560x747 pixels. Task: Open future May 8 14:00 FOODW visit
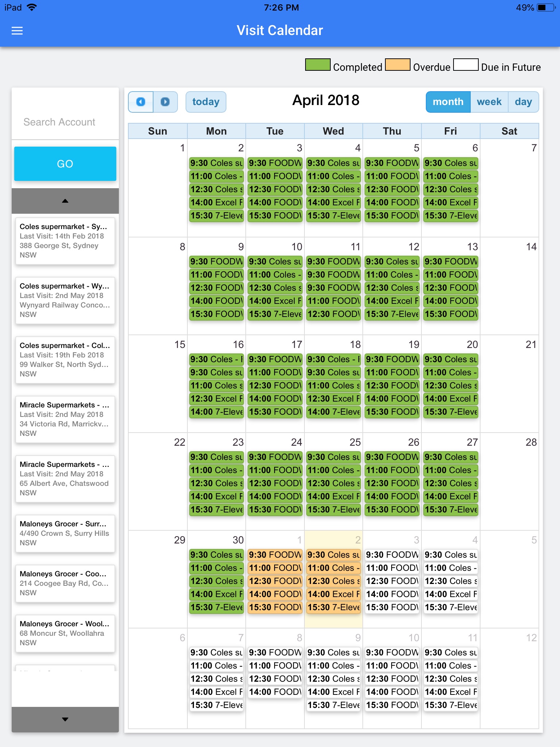(275, 692)
